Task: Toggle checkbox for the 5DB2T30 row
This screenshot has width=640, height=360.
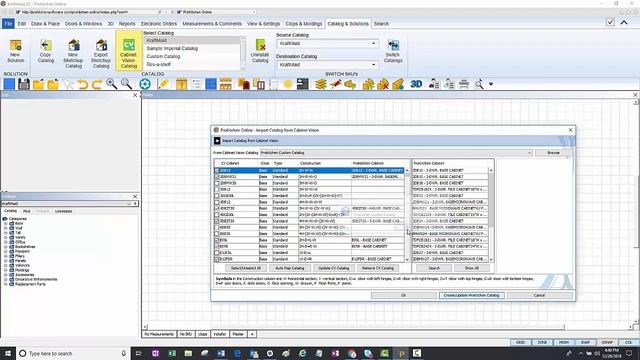Action: coord(217,221)
